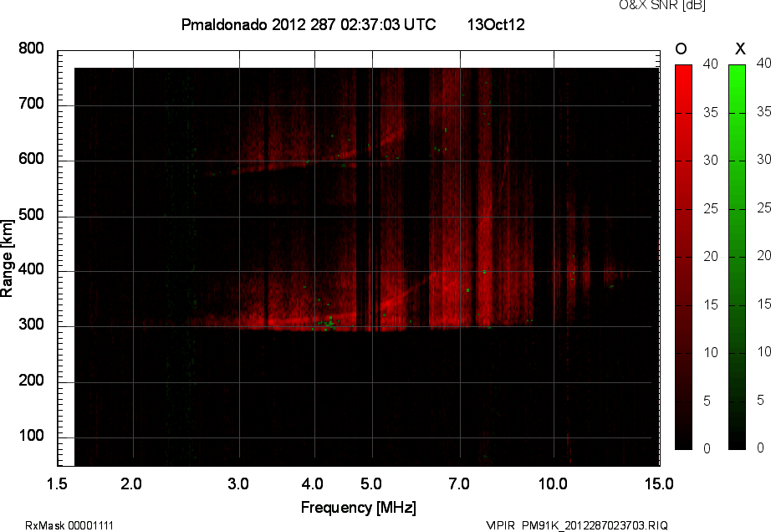Click the 600 range axis tick label
Screen dimensions: 771x532
coord(31,159)
